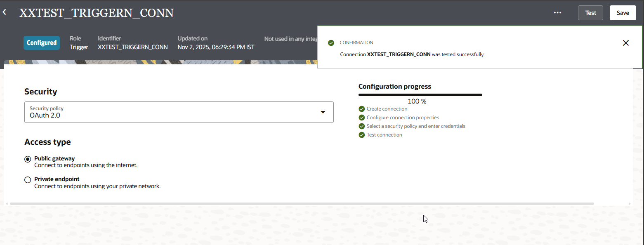The width and height of the screenshot is (644, 245).
Task: Click check icon beside Select a security policy
Action: pos(362,126)
